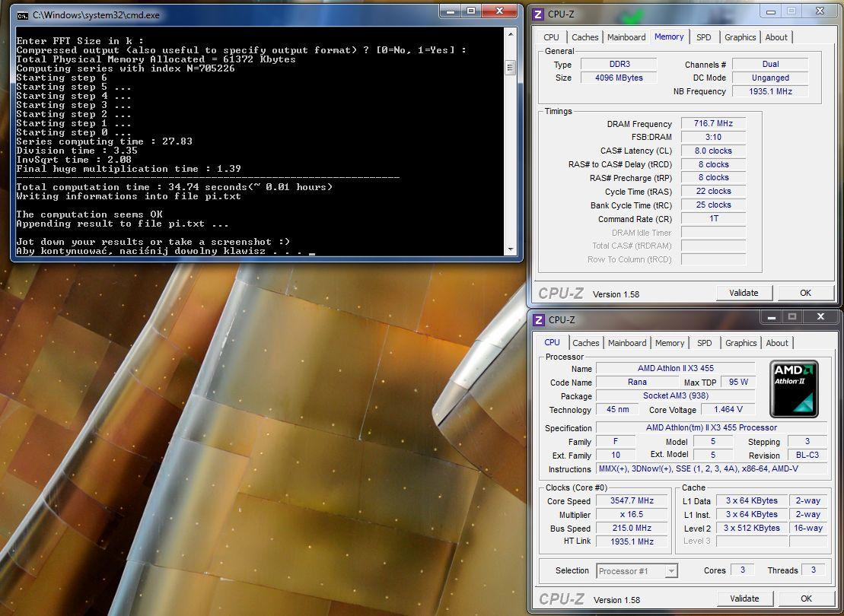Viewport: 844px width, 616px height.
Task: Click the cmd.exe title bar icon
Action: (22, 16)
